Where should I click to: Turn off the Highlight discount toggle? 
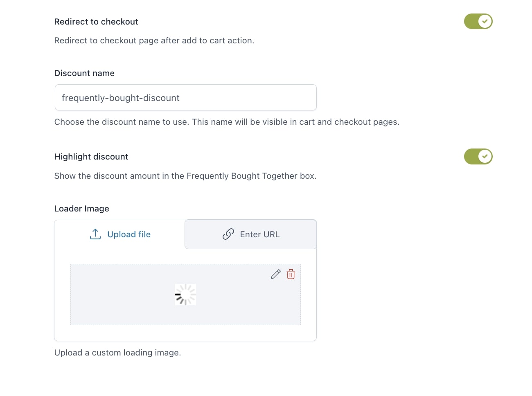(478, 156)
